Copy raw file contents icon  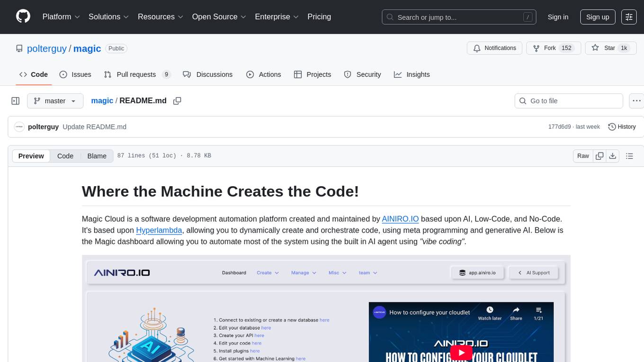(x=599, y=156)
